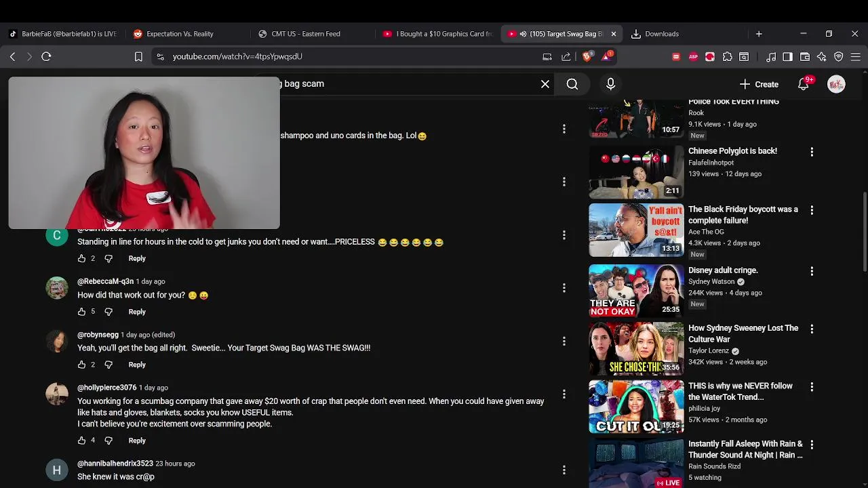Go back to the previous page
The image size is (868, 488).
pyautogui.click(x=12, y=57)
